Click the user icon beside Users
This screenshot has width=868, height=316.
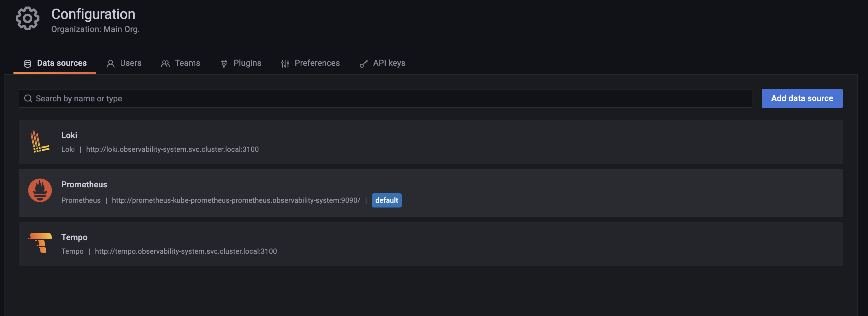111,63
